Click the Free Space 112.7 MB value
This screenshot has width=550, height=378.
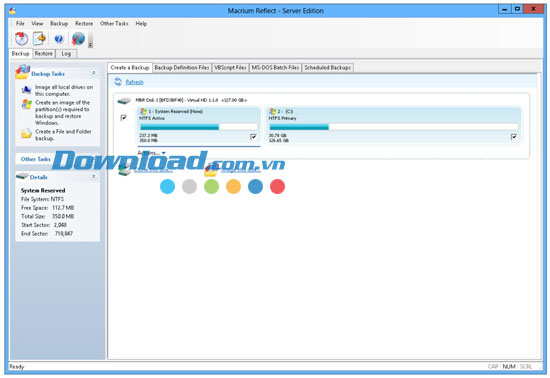tap(63, 208)
